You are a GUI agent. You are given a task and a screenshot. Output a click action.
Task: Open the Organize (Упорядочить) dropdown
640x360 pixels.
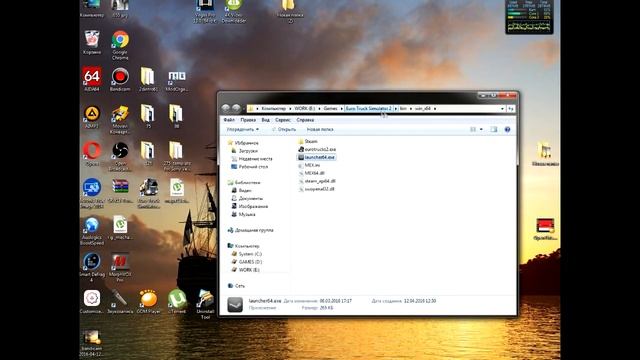242,129
